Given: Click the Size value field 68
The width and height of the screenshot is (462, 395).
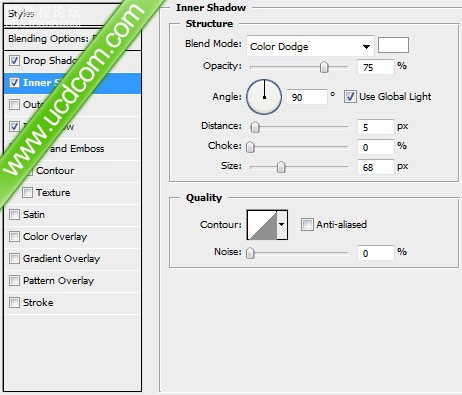Looking at the screenshot, I should coord(376,167).
